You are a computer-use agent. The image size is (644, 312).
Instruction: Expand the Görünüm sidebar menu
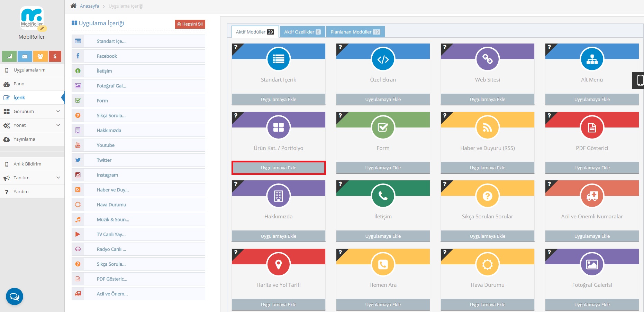[32, 112]
